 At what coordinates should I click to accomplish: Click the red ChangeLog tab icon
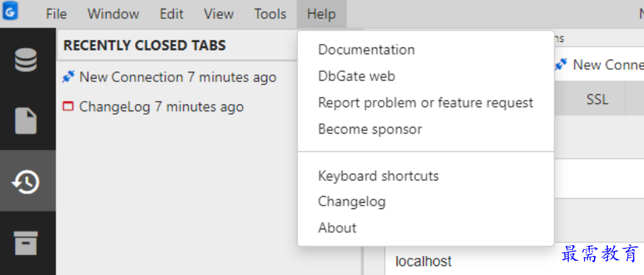point(68,107)
